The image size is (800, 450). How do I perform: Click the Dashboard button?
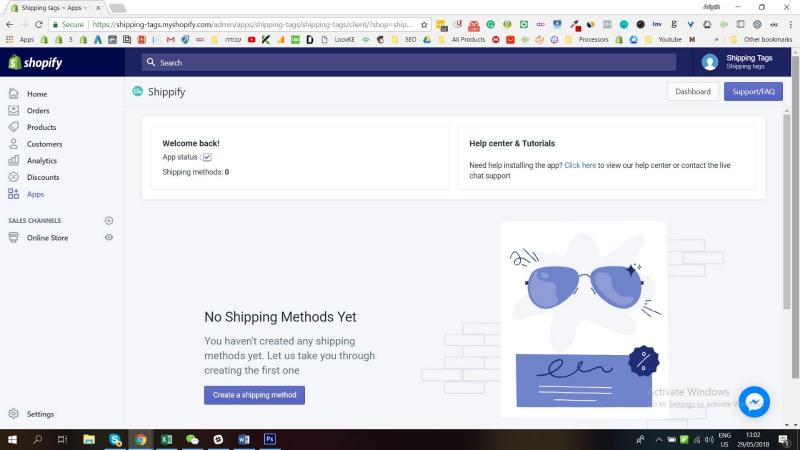[x=692, y=91]
